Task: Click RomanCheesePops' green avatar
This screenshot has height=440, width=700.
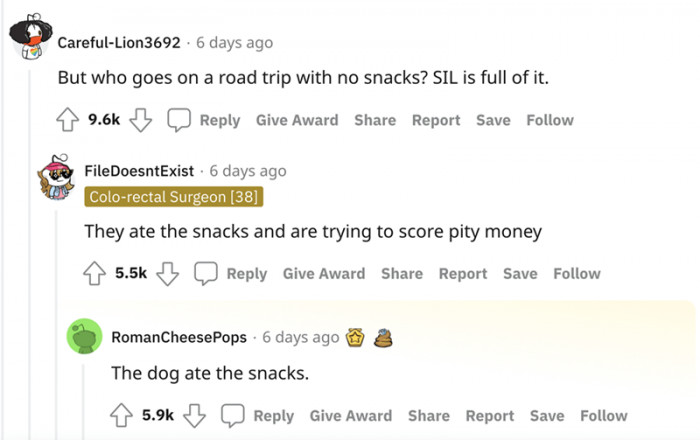Action: [85, 337]
